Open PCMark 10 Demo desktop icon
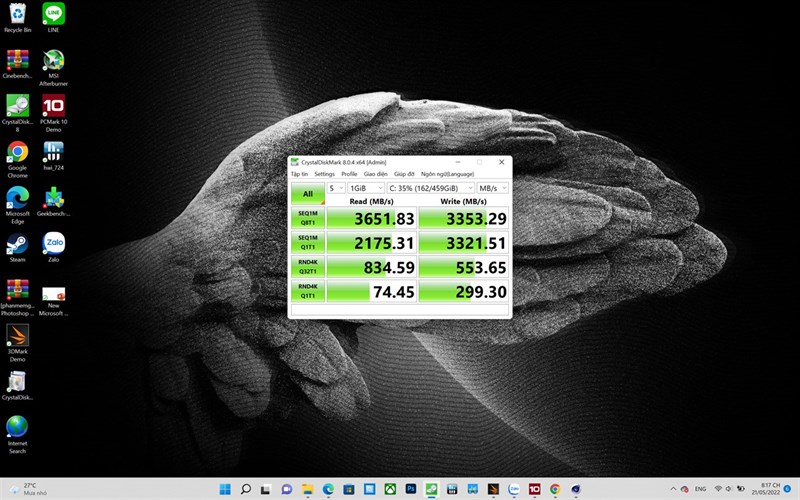800x500 pixels. (x=54, y=113)
